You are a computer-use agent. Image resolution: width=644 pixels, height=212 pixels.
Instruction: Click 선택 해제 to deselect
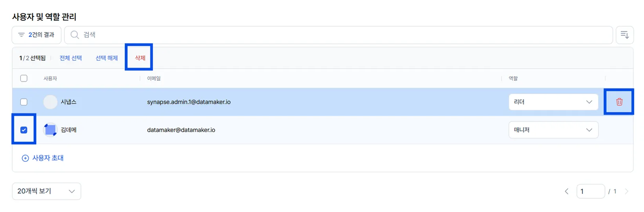pyautogui.click(x=107, y=58)
